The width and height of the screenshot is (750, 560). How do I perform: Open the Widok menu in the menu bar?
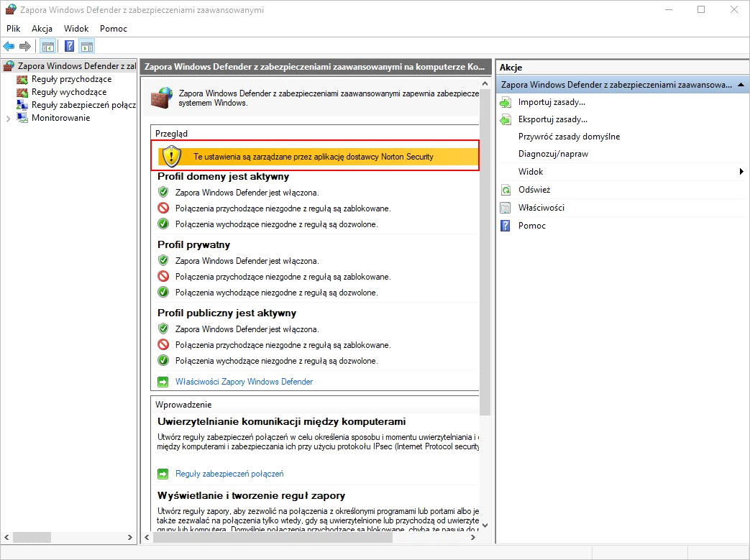(x=76, y=29)
